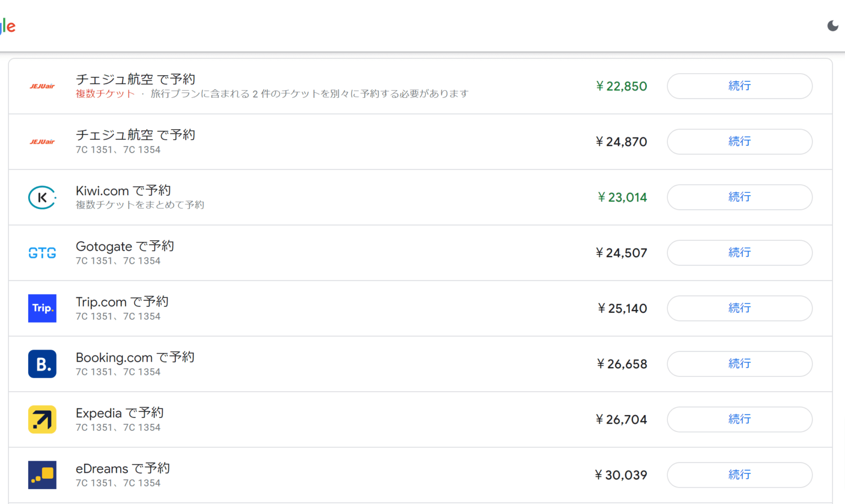
Task: Click the Expedia logo icon
Action: [x=42, y=419]
